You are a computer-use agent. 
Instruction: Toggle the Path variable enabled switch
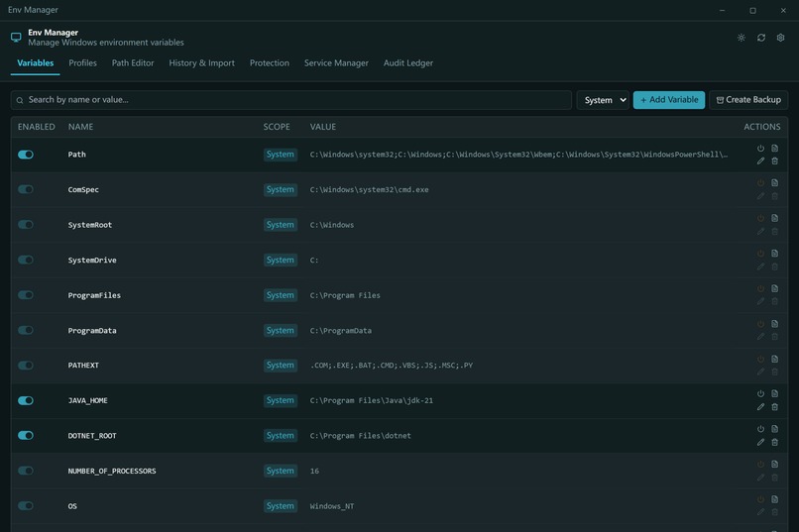point(26,155)
